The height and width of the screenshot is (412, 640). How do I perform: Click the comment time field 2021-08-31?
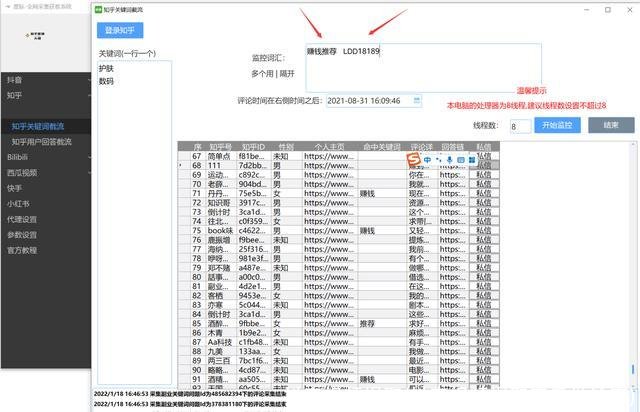[373, 100]
